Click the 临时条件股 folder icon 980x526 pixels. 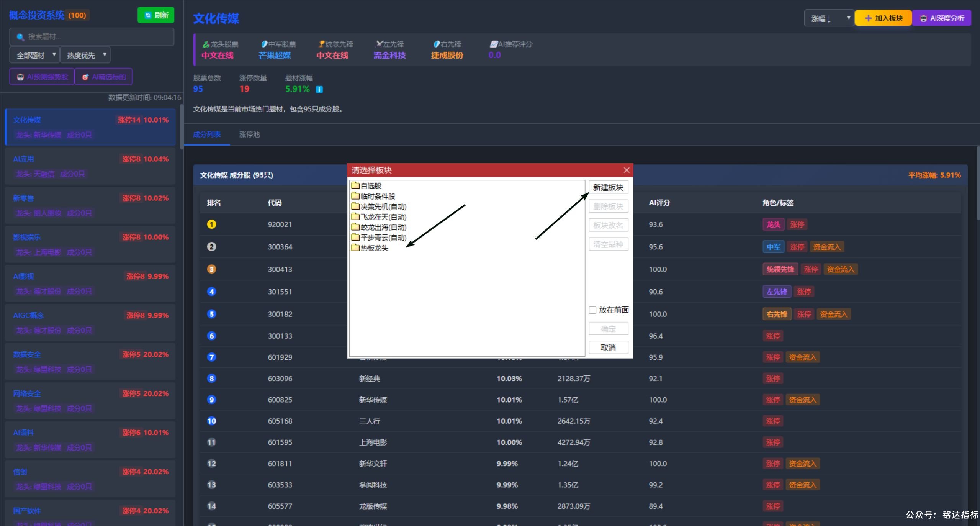(355, 196)
